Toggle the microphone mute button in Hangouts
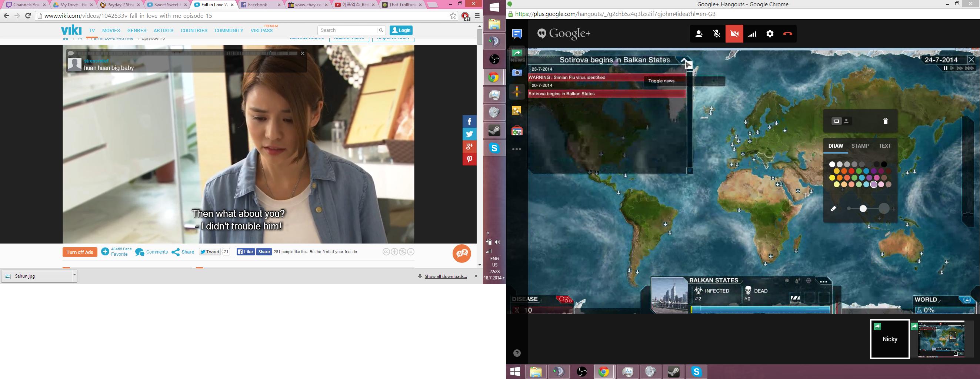The image size is (980, 379). tap(717, 34)
